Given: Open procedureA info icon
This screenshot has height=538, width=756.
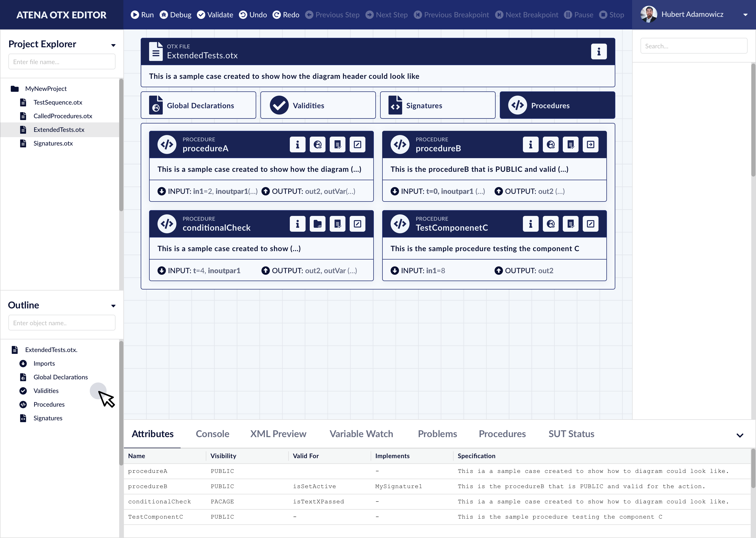Looking at the screenshot, I should (297, 144).
